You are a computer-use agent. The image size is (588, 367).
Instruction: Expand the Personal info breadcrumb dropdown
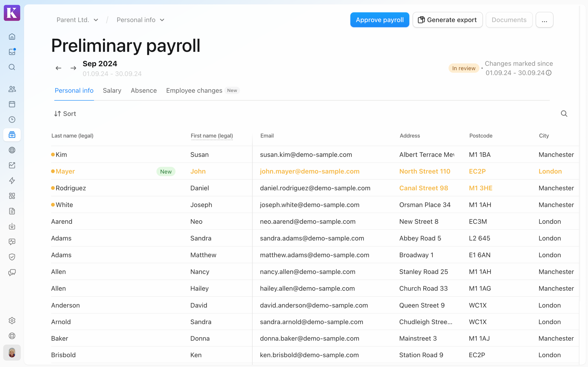[140, 20]
